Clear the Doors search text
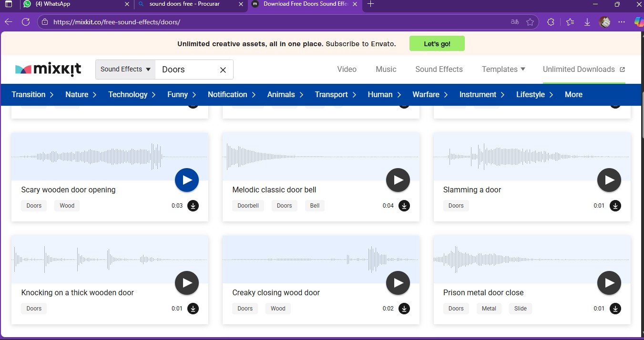The height and width of the screenshot is (340, 644). click(223, 70)
